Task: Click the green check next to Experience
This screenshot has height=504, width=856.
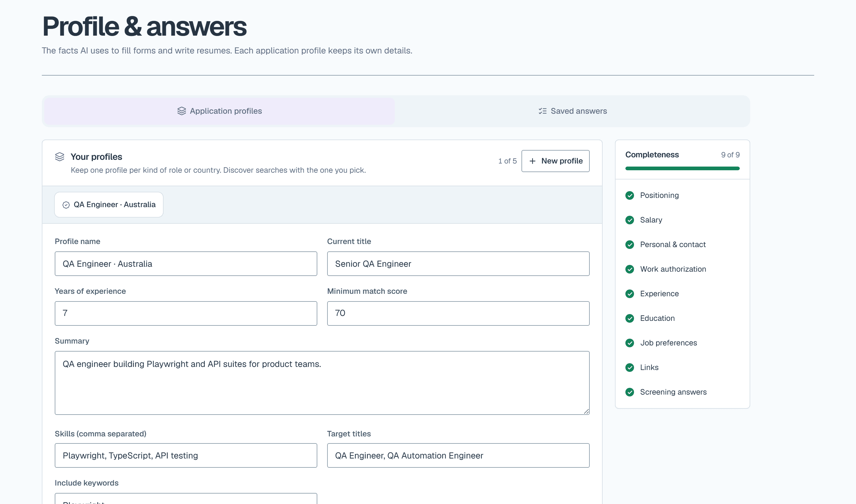Action: tap(630, 294)
